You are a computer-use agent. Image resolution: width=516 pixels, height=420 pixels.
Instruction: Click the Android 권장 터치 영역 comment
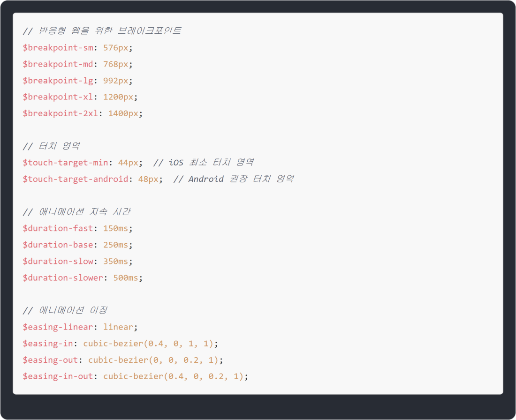click(x=233, y=179)
